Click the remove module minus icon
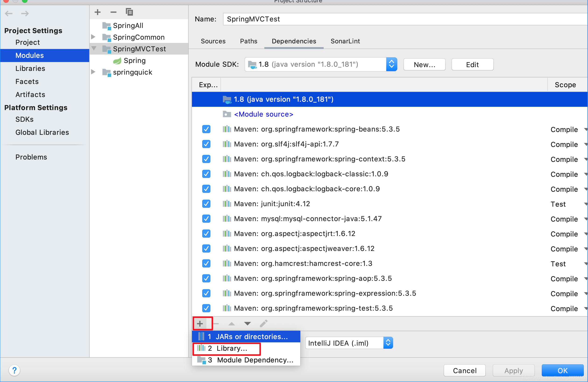Screen dimensions: 588x382 pos(113,12)
